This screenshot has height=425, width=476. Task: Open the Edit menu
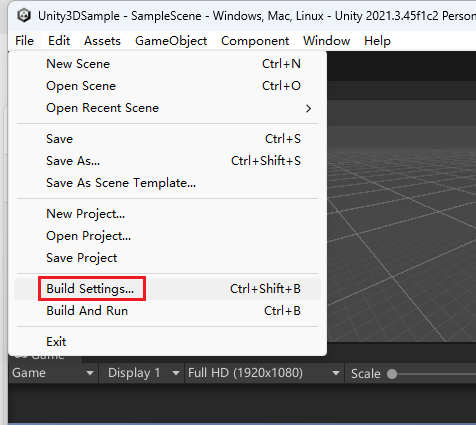pyautogui.click(x=59, y=41)
